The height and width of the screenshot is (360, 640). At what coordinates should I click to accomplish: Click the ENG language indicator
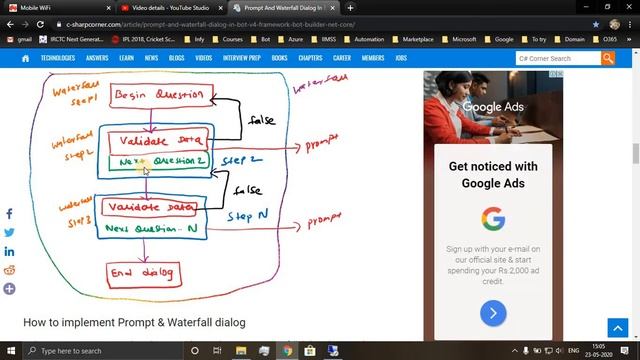[x=573, y=351]
